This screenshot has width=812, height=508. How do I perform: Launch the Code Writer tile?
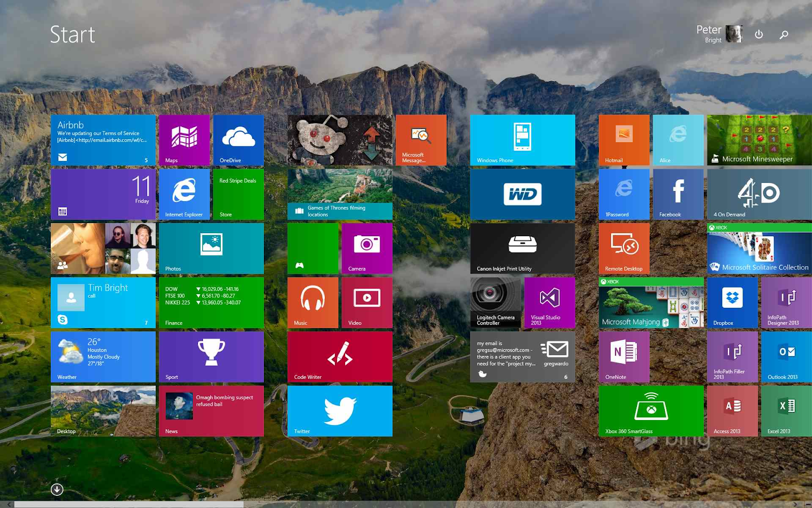click(340, 357)
